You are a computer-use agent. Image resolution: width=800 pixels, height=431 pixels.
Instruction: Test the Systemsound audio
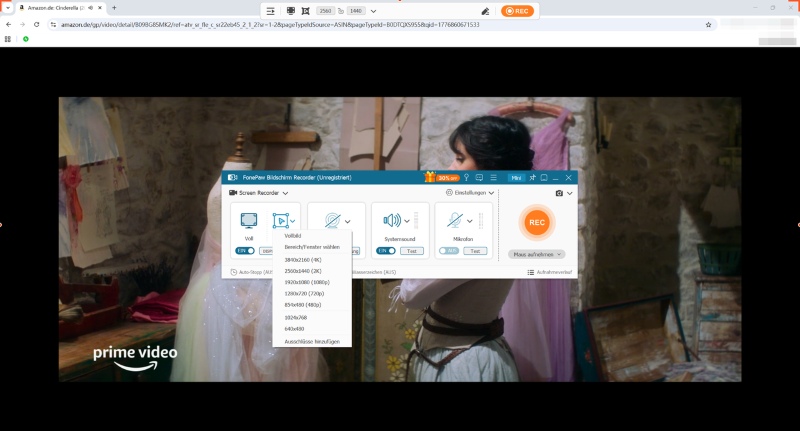pyautogui.click(x=412, y=250)
